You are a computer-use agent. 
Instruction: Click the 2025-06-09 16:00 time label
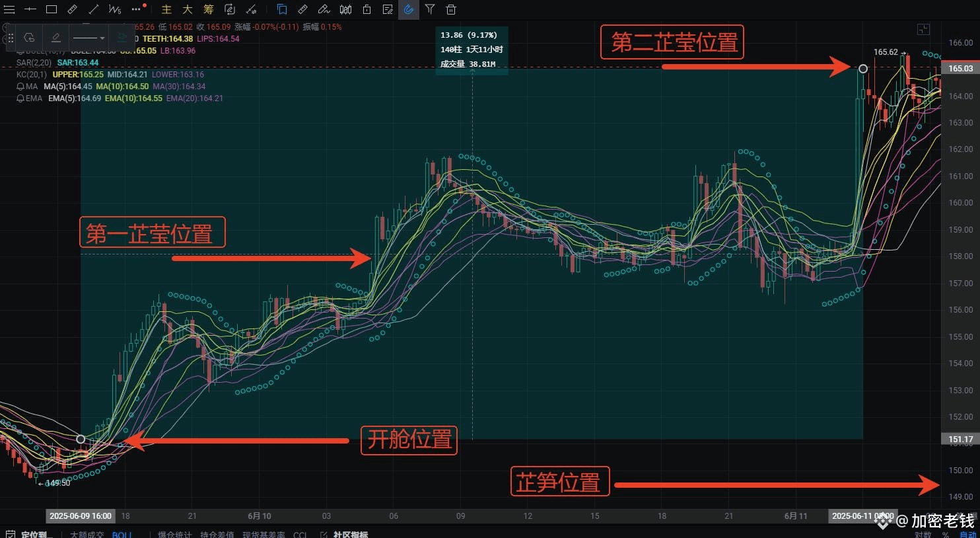click(81, 516)
